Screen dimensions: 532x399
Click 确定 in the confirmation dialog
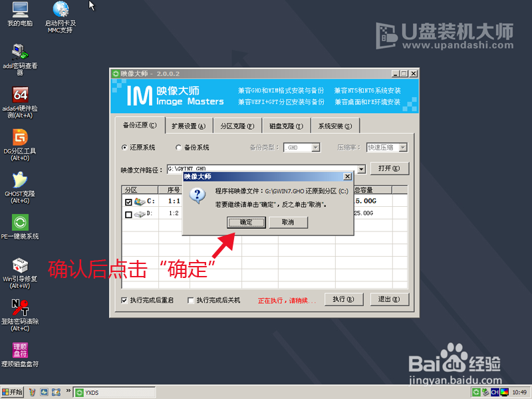(246, 222)
